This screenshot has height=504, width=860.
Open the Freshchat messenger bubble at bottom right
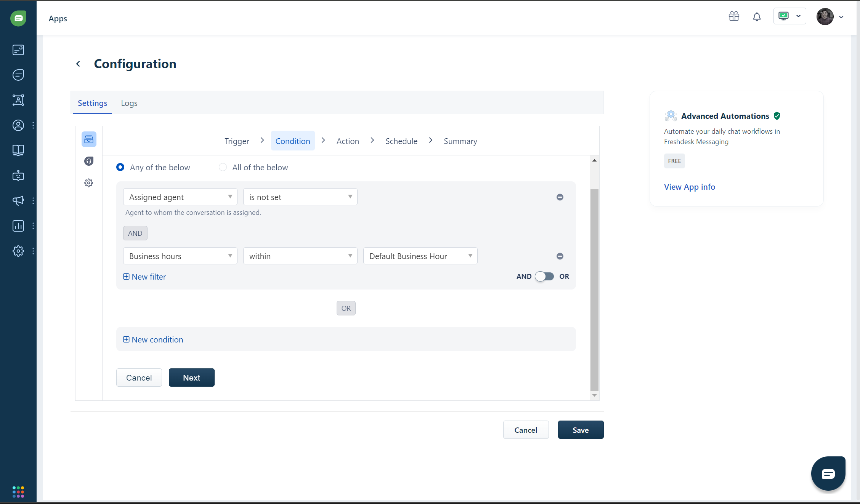[828, 473]
